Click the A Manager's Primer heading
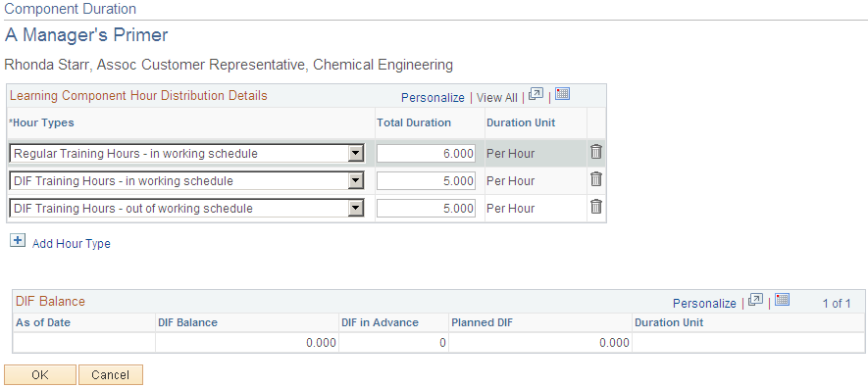The width and height of the screenshot is (868, 388). (86, 35)
